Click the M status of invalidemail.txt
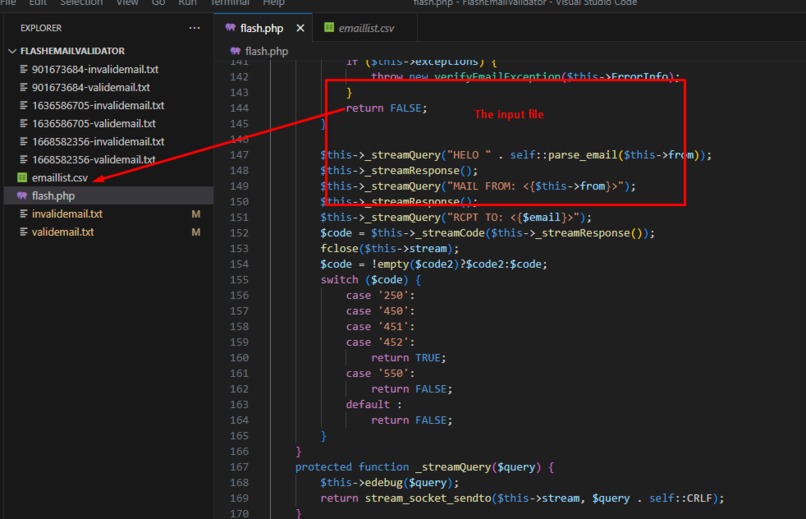 (x=196, y=214)
